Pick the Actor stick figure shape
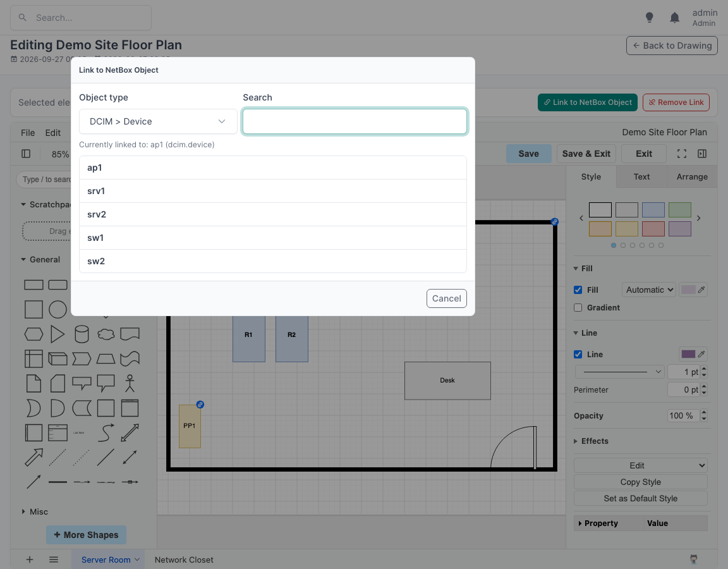 pos(130,383)
